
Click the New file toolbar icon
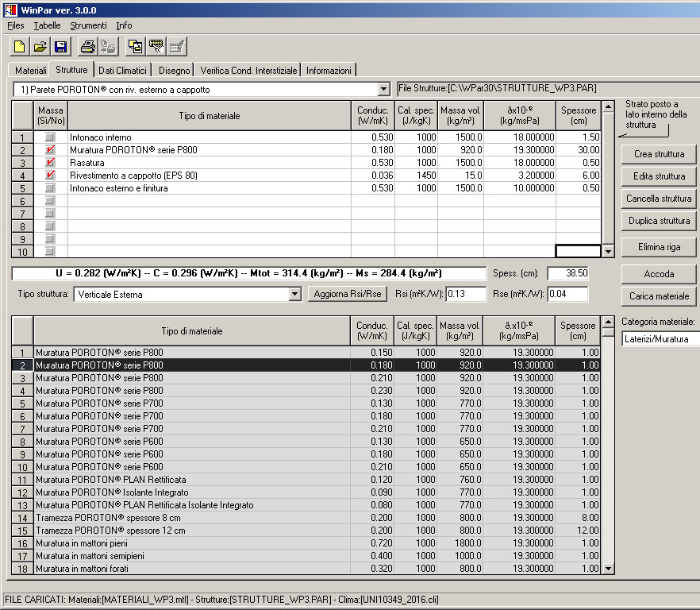pyautogui.click(x=19, y=47)
